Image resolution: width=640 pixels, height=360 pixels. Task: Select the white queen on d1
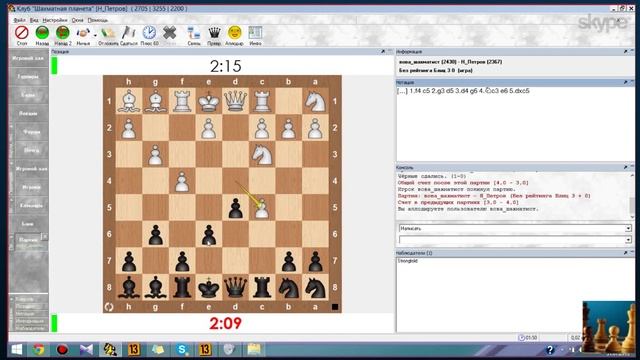tap(236, 101)
